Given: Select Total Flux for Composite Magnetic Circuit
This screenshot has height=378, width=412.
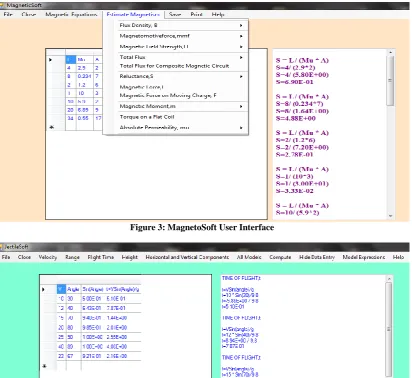Looking at the screenshot, I should [x=174, y=66].
